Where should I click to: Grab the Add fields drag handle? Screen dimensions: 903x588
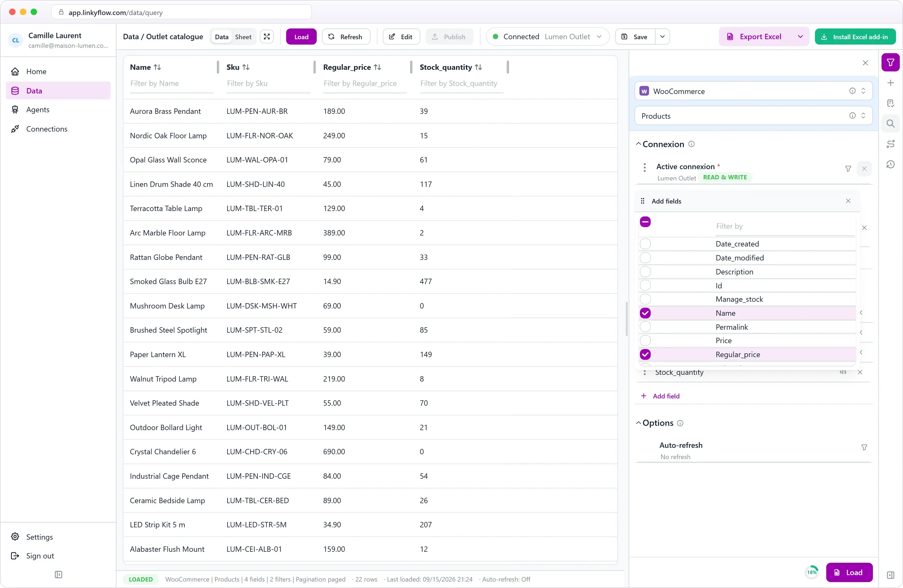coord(642,201)
